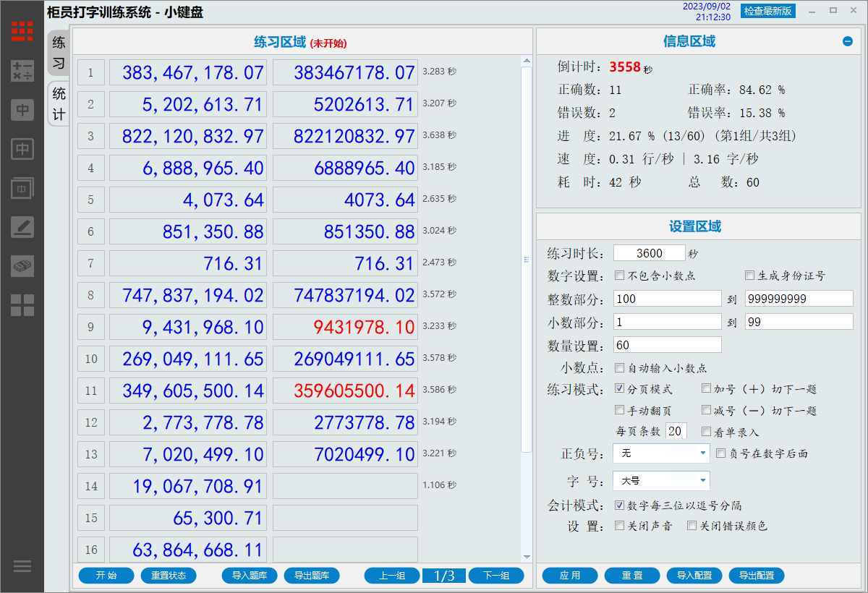Collapse the 信息区域 panel with minus icon
The height and width of the screenshot is (593, 868).
click(848, 41)
